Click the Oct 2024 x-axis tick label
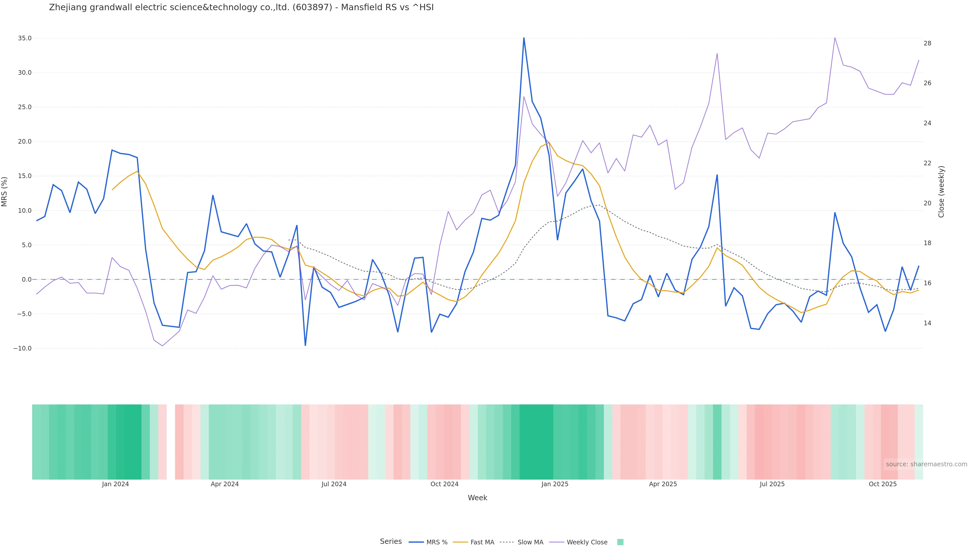 (444, 484)
